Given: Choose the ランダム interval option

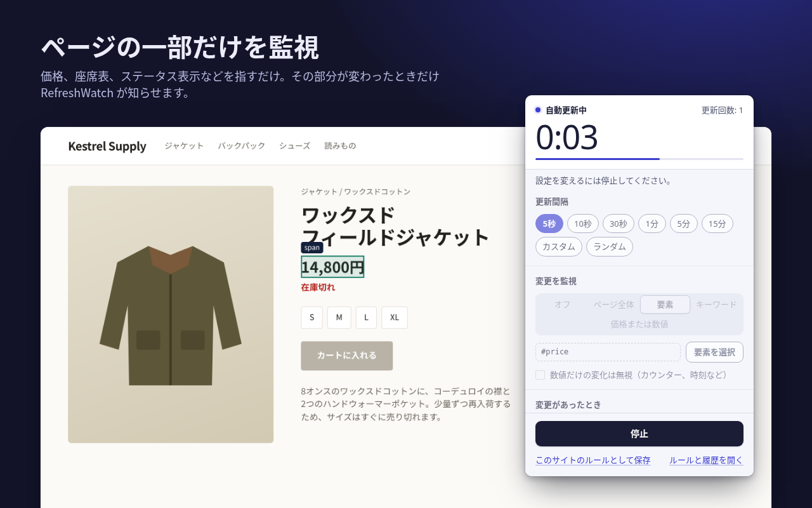Looking at the screenshot, I should [610, 246].
